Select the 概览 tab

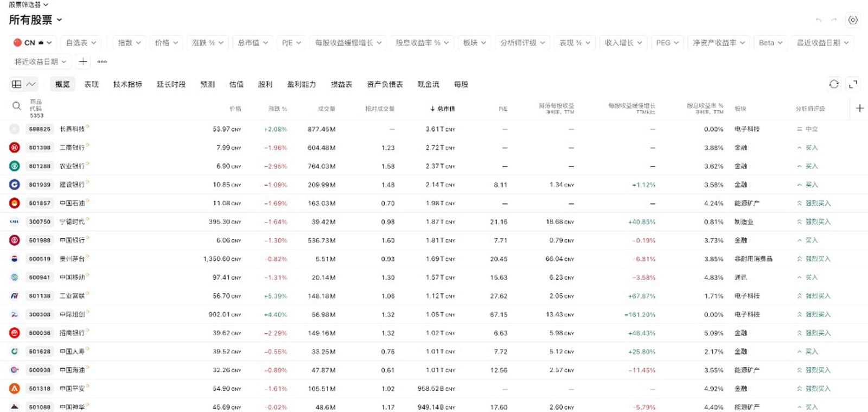click(x=62, y=84)
